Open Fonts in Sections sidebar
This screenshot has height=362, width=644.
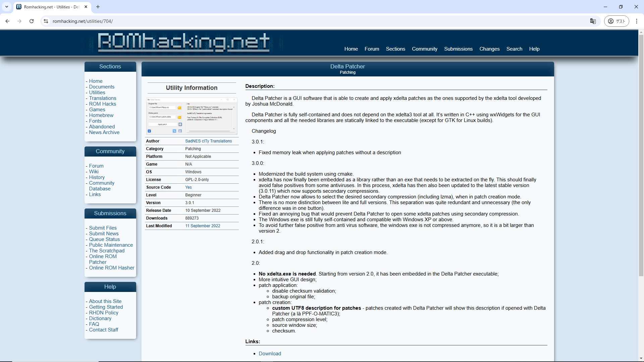coord(95,121)
